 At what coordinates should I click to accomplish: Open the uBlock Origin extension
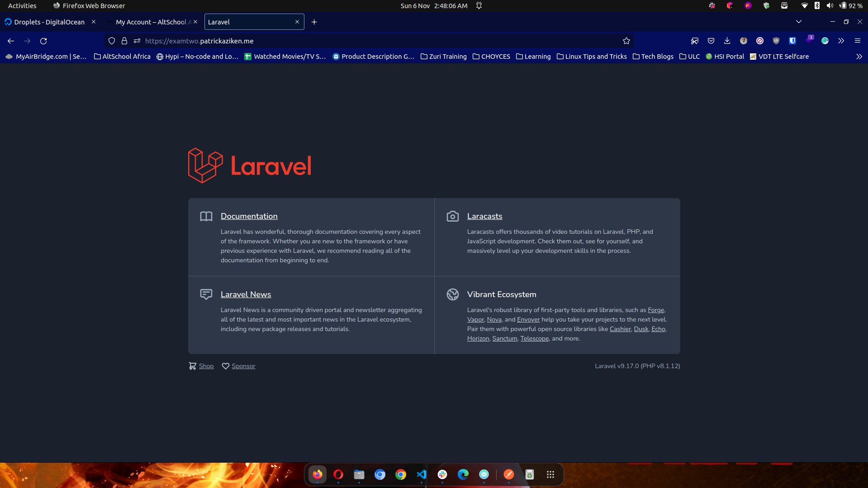776,41
